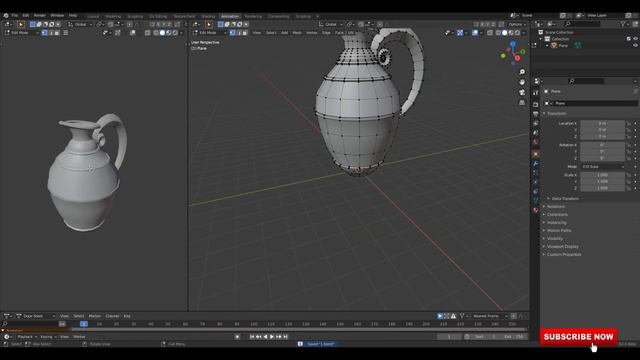The image size is (640, 360).
Task: Open the Select menu in main viewport
Action: point(271,33)
